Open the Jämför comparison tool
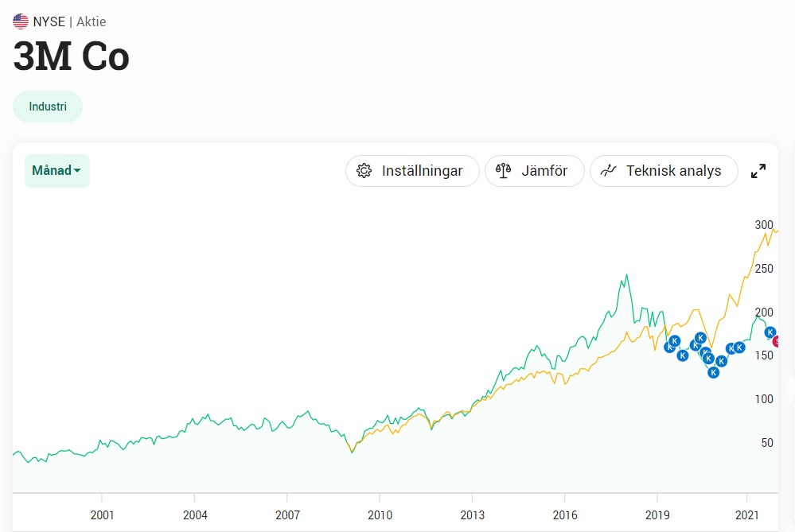795x532 pixels. 535,171
